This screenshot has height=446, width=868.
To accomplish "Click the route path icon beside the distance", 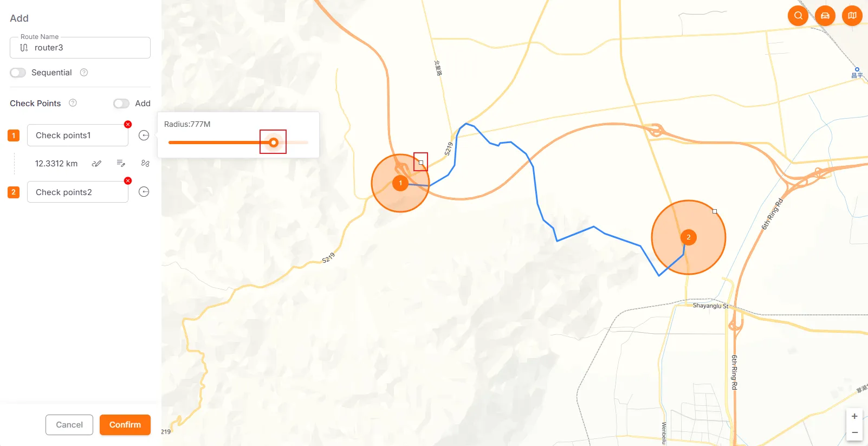I will [x=145, y=164].
